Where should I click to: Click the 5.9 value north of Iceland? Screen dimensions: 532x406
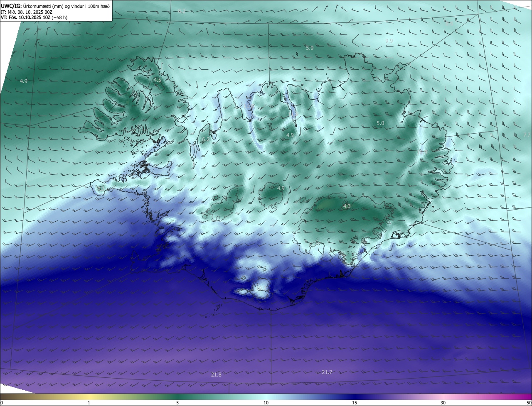pyautogui.click(x=310, y=48)
